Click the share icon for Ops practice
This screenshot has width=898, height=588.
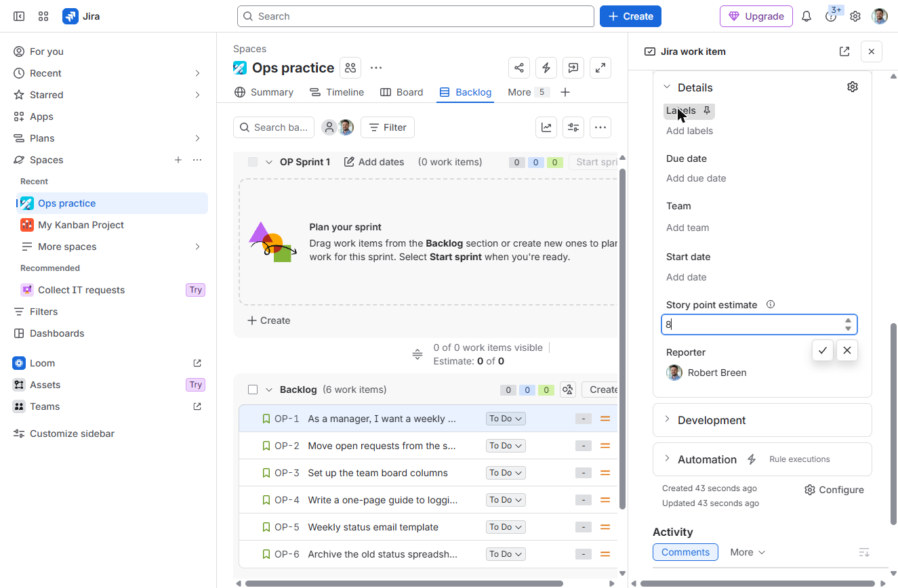point(519,68)
